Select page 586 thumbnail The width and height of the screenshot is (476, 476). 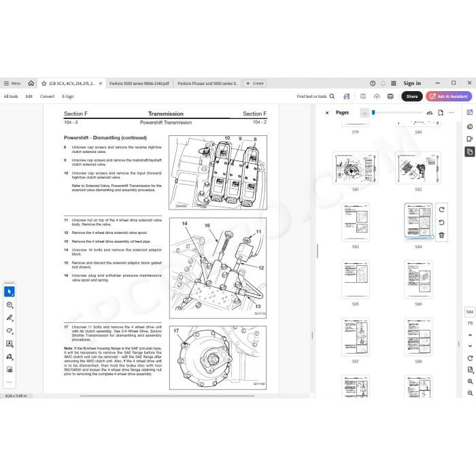418,279
